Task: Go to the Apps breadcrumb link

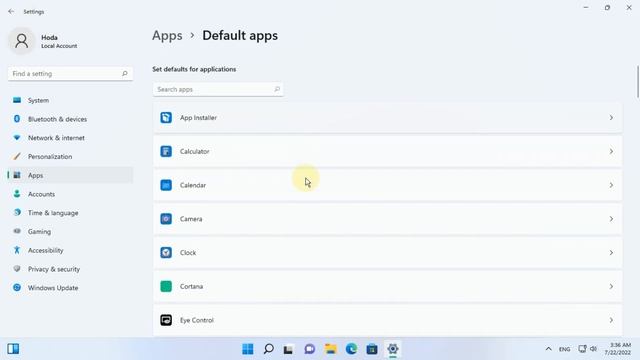Action: (167, 36)
